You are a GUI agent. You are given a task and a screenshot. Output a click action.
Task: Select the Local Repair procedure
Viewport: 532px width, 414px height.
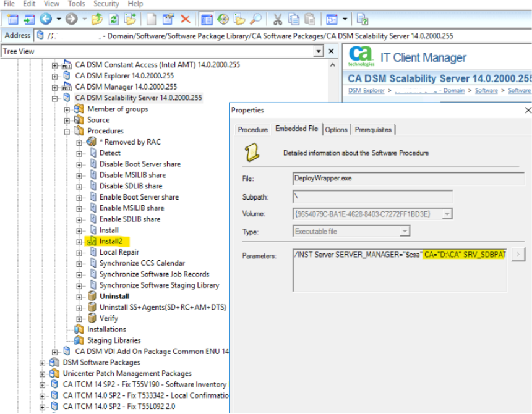tap(119, 252)
